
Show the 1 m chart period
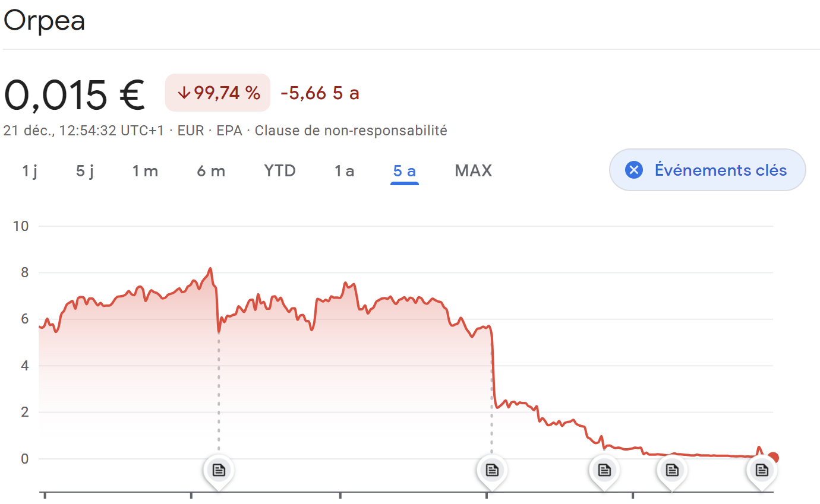coord(145,171)
